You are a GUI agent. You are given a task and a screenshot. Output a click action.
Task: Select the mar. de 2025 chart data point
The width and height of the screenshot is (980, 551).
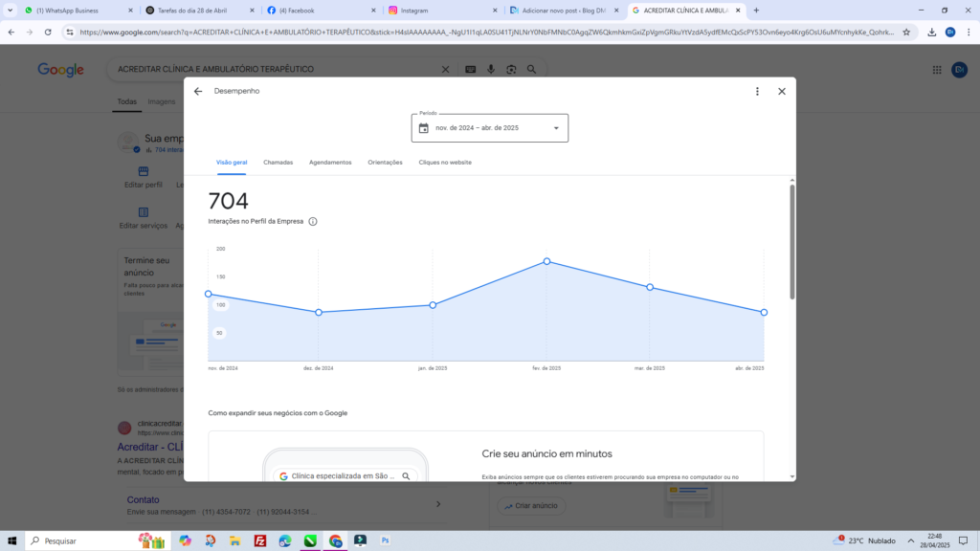[x=650, y=287]
